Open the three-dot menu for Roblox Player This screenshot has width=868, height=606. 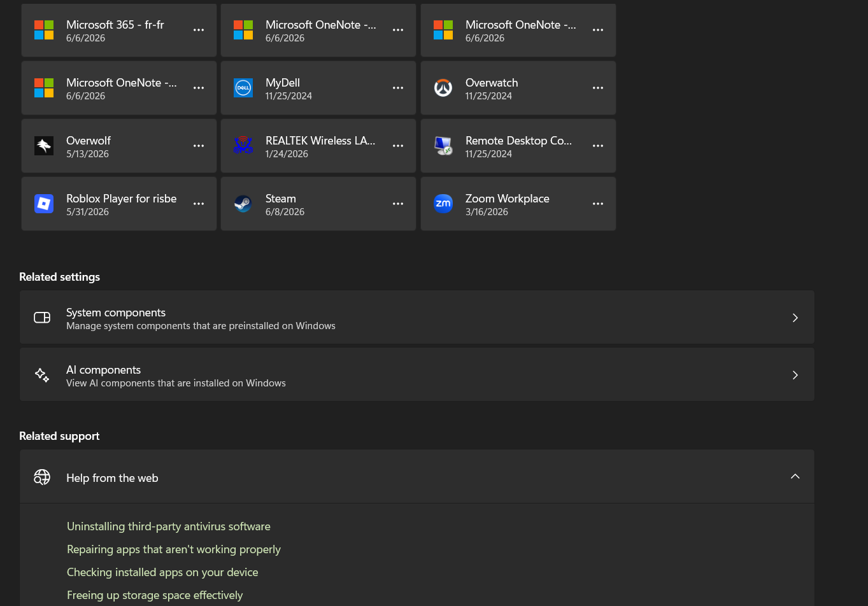pos(199,204)
